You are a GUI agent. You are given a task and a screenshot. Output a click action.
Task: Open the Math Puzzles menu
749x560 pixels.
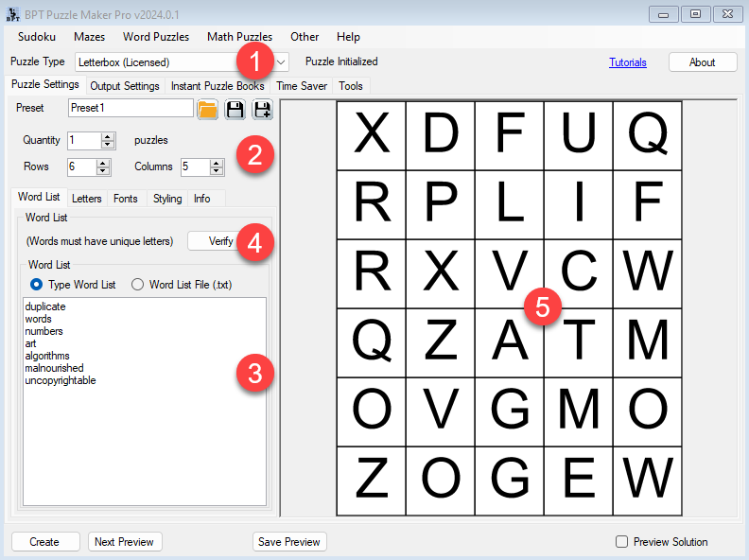[x=239, y=37]
